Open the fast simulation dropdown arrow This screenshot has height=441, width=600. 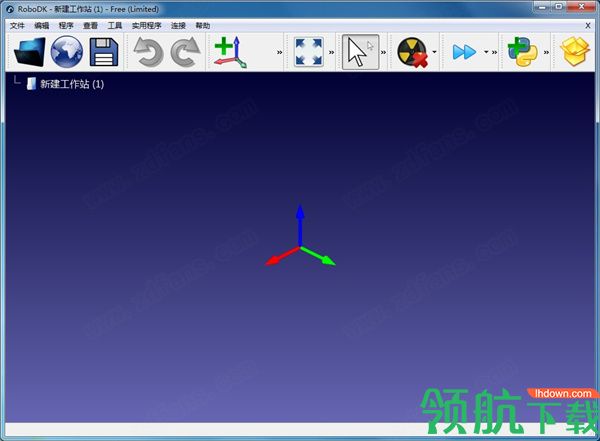[x=486, y=52]
